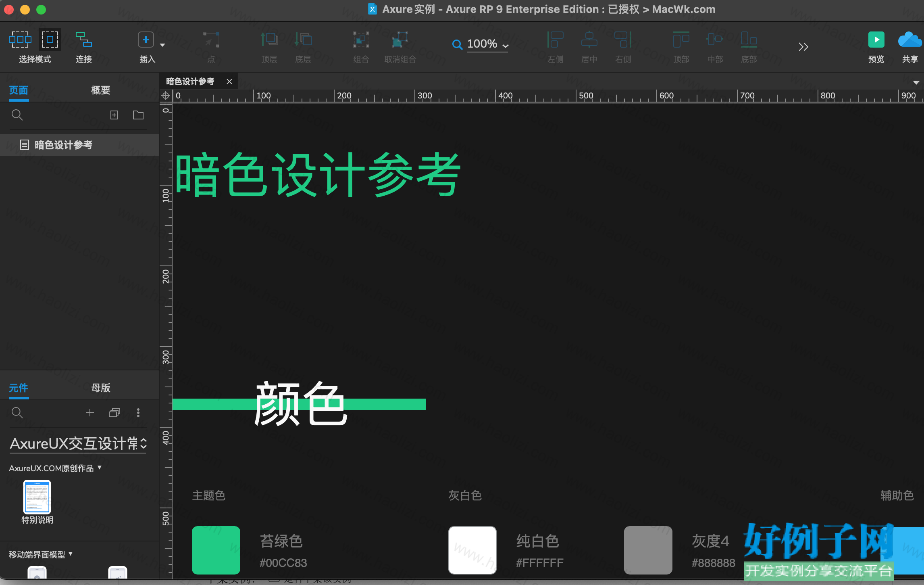Send to 底层 back icon
This screenshot has width=924, height=585.
pos(303,40)
